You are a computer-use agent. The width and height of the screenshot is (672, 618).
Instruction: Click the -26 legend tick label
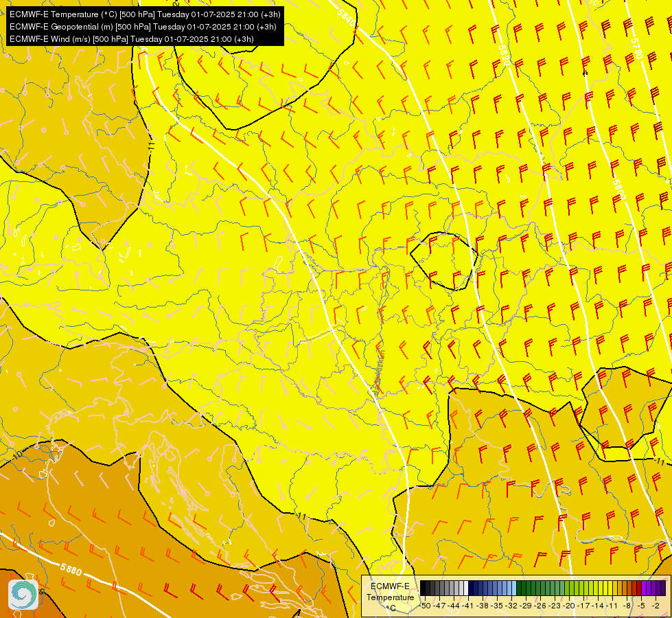tap(540, 606)
